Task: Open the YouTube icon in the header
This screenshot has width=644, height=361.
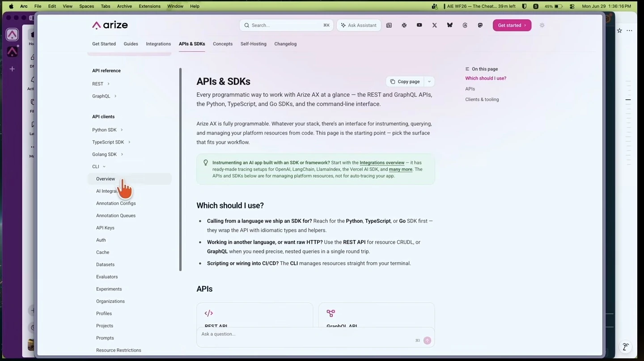Action: (419, 25)
